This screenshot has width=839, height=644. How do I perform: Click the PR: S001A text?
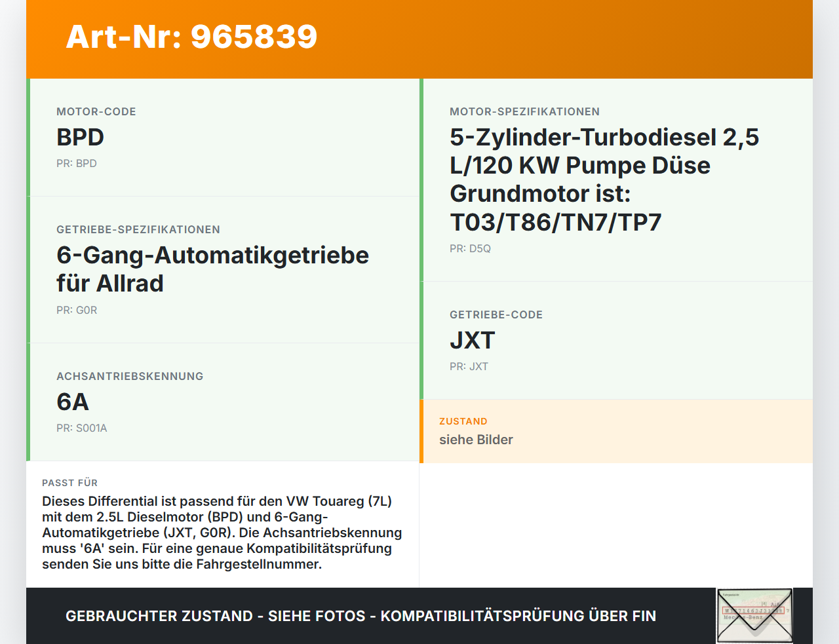click(82, 428)
